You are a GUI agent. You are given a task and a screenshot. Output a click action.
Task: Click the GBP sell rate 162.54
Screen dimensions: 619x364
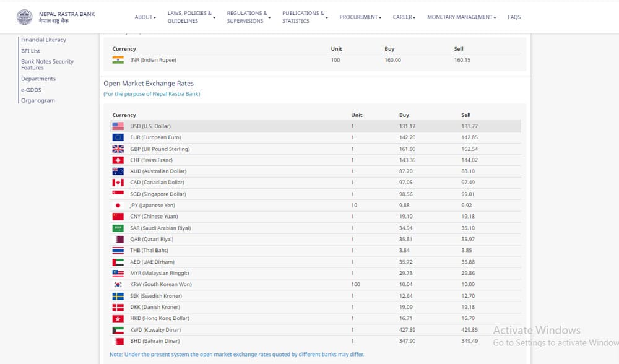pos(469,149)
